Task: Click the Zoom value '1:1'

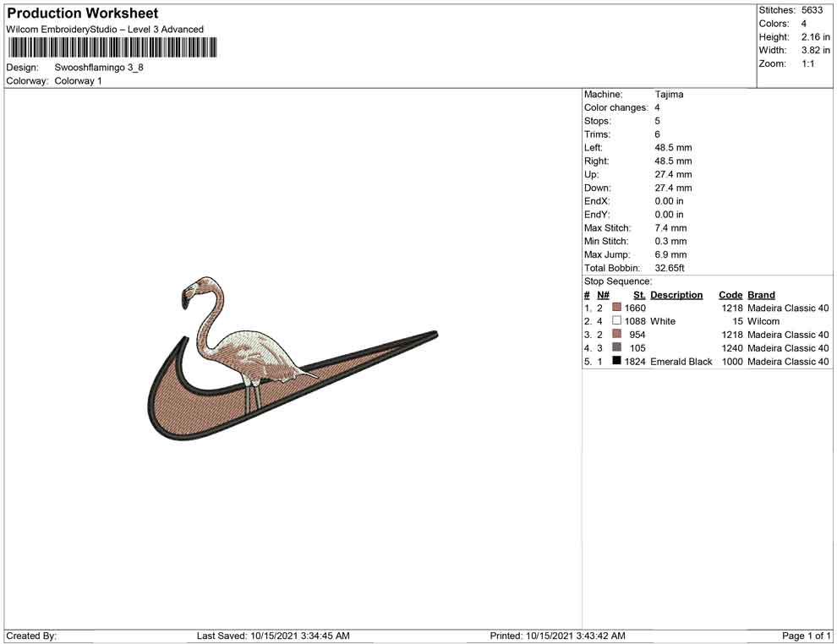Action: 808,63
